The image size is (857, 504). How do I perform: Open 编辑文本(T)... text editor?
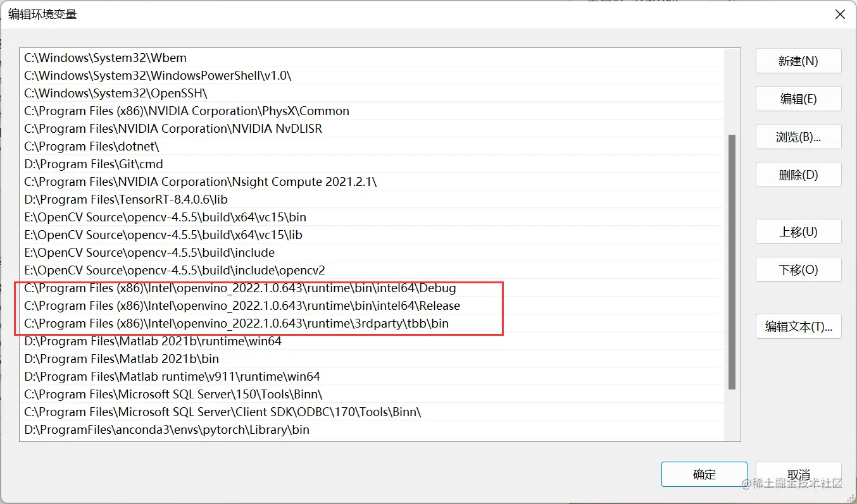tap(798, 326)
